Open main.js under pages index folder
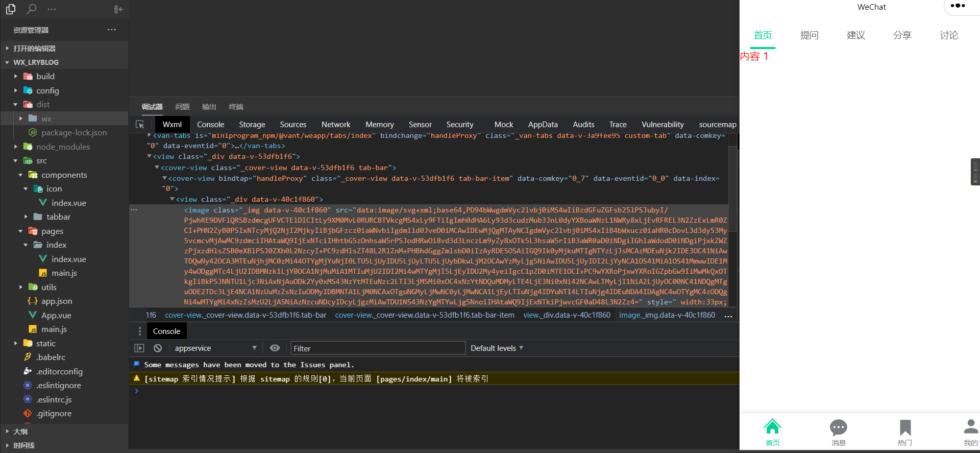This screenshot has height=453, width=980. (64, 273)
